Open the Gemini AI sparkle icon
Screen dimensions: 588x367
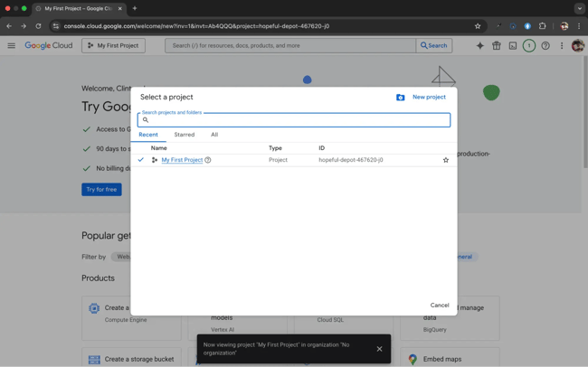tap(479, 45)
